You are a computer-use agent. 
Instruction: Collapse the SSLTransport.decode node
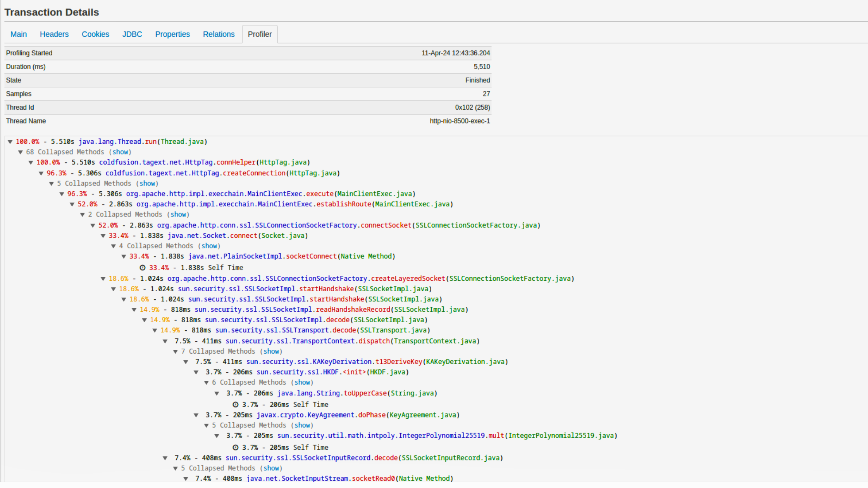coord(155,330)
